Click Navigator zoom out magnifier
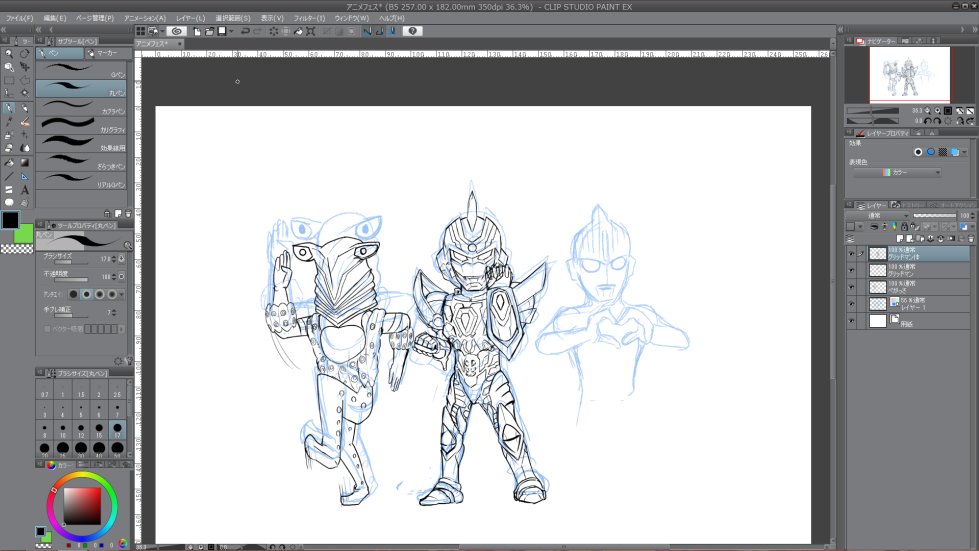This screenshot has height=551, width=979. 927,110
